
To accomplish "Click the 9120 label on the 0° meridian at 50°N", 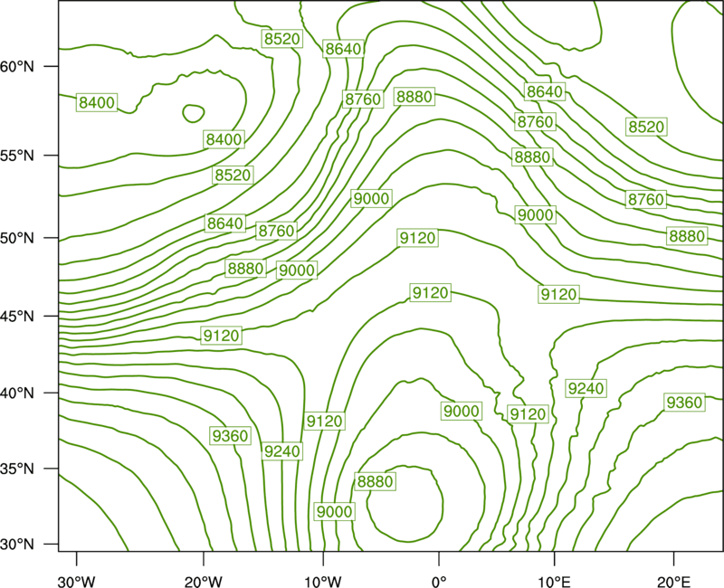I will click(418, 238).
